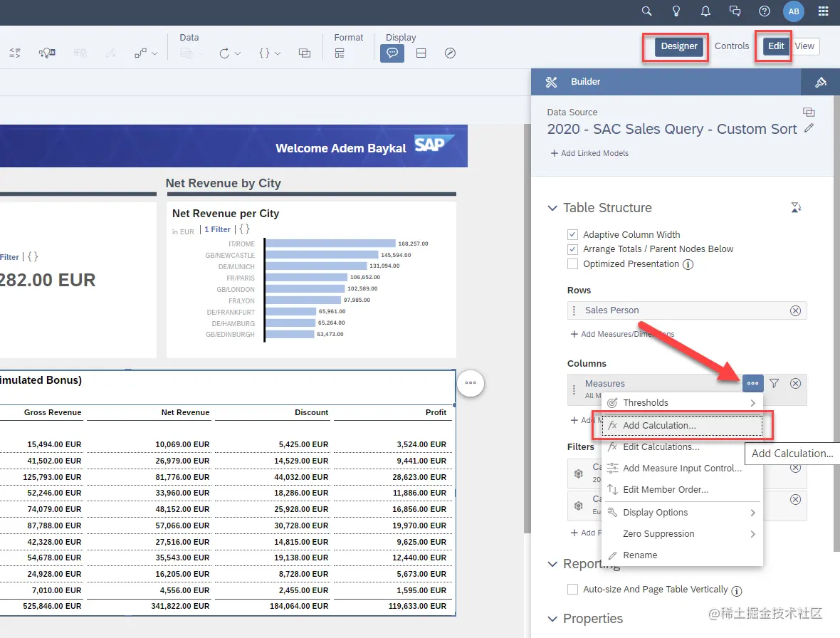Open the chart-add dropdown arrow
840x638 pixels.
tap(154, 53)
